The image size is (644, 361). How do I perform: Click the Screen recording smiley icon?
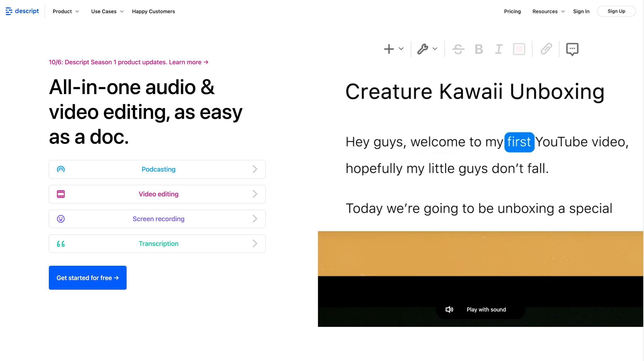[61, 219]
